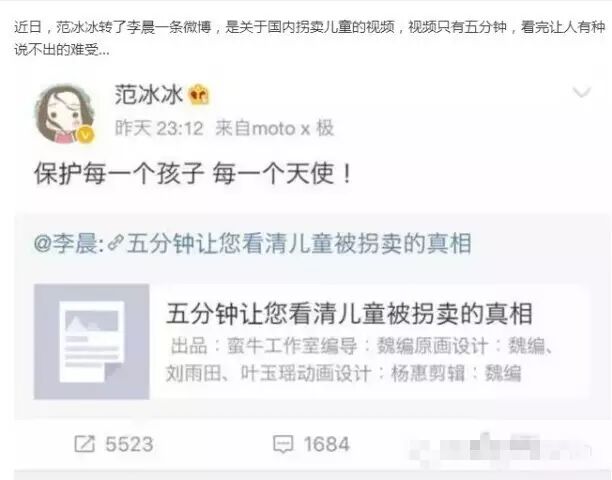The image size is (612, 480).
Task: Open 范冰冰's cartoon avatar picture
Action: pyautogui.click(x=64, y=114)
